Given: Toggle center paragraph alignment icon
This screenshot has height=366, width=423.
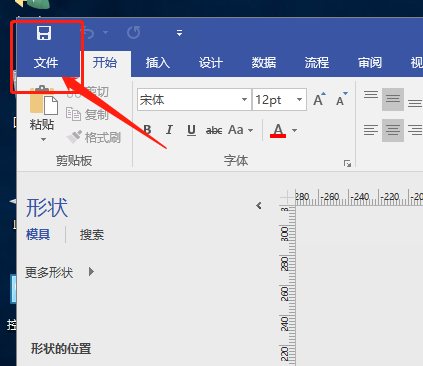Looking at the screenshot, I should [393, 130].
